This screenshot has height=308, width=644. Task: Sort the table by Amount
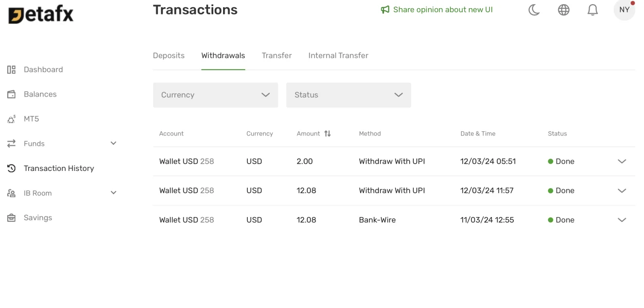tap(327, 133)
